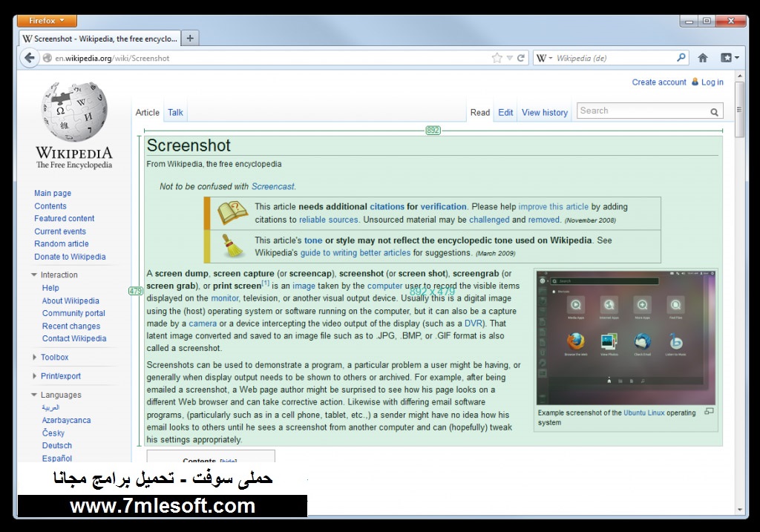Open the Community portal link
Screen dimensions: 760x532
(73, 313)
